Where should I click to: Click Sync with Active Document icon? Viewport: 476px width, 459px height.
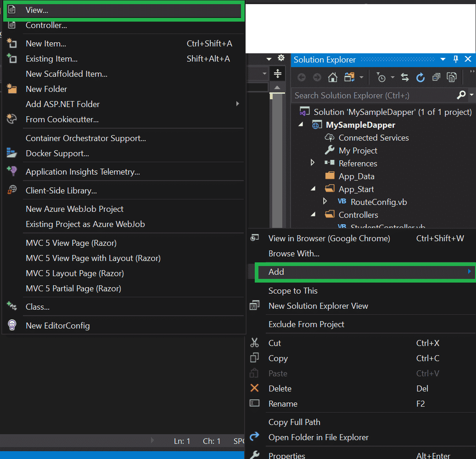coord(404,78)
